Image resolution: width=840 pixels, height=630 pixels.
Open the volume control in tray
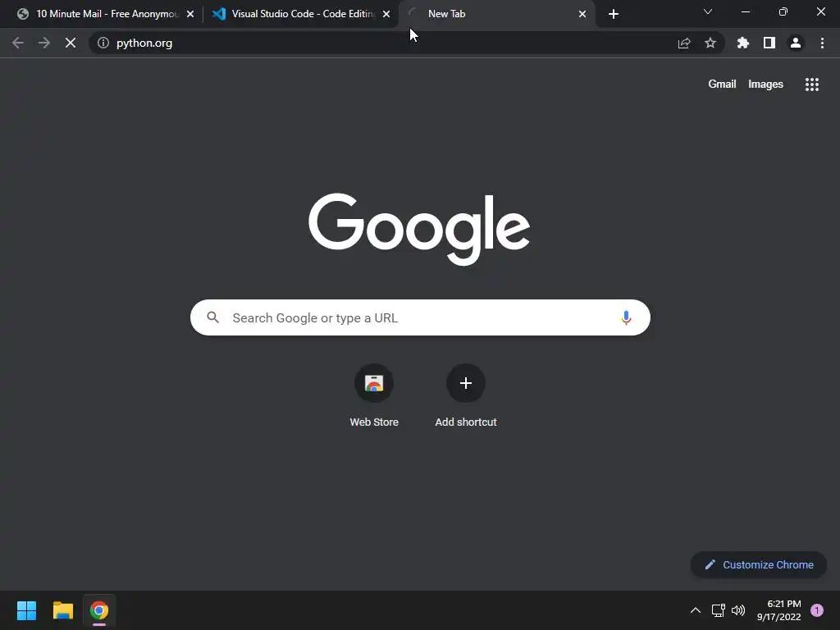pyautogui.click(x=738, y=610)
